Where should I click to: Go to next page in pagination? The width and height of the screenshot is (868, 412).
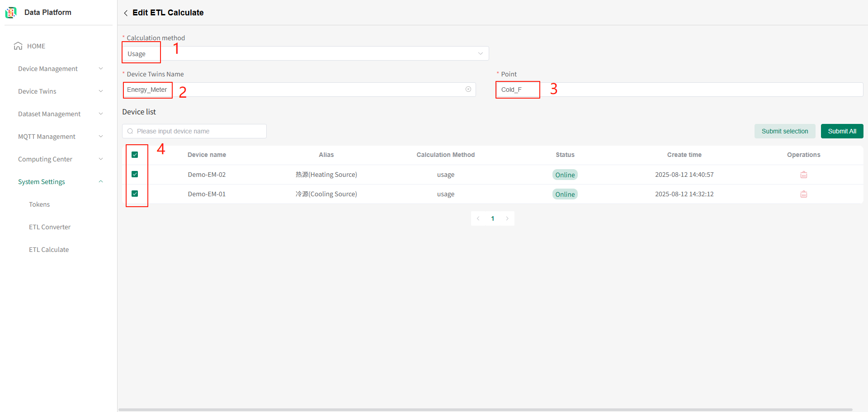point(507,218)
